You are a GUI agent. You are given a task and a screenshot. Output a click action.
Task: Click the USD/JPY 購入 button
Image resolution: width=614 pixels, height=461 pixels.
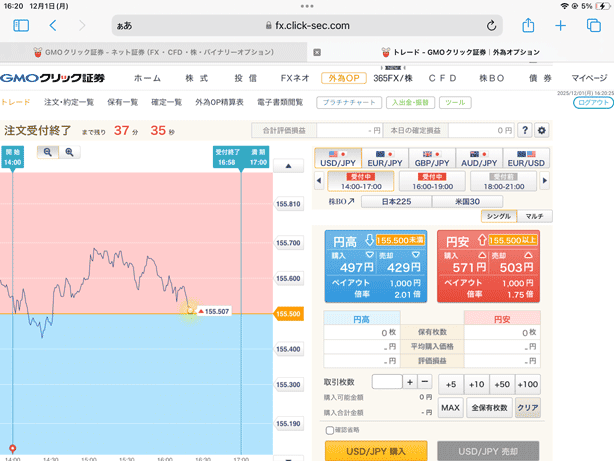click(x=376, y=451)
